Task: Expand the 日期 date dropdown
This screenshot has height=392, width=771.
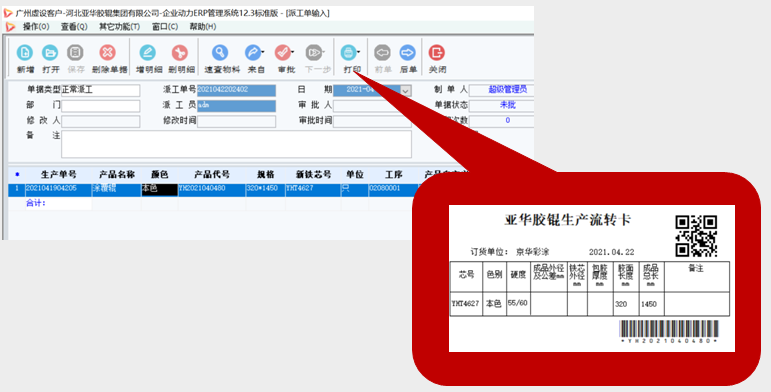Action: (x=406, y=90)
